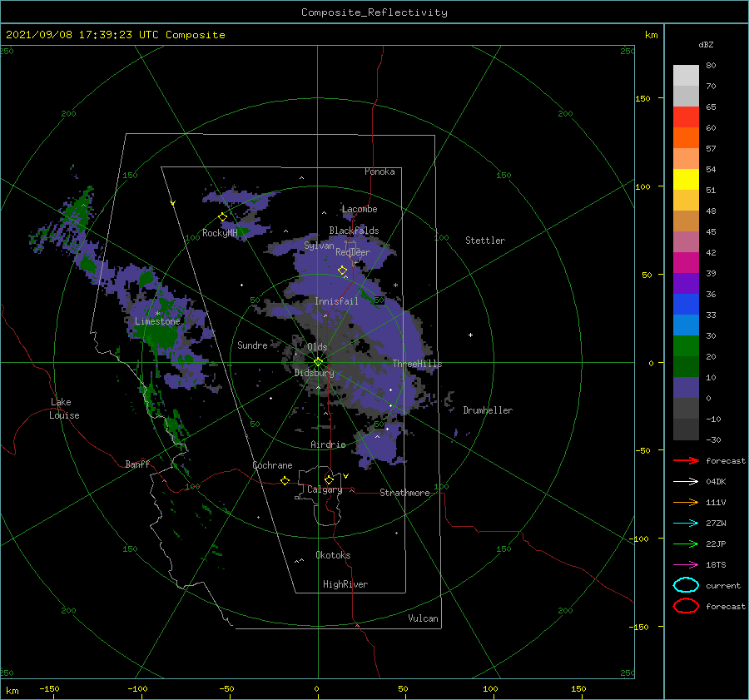Click the Ponoka city label

point(379,171)
